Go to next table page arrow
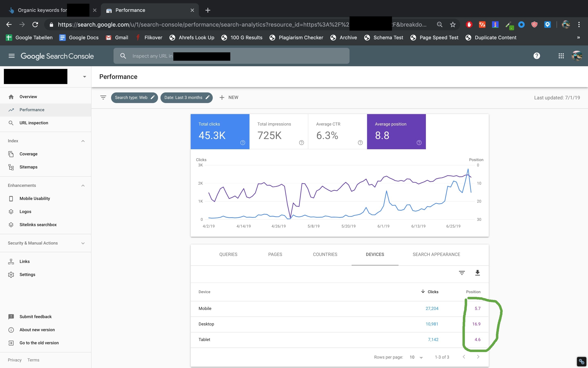The height and width of the screenshot is (368, 588). coord(478,357)
